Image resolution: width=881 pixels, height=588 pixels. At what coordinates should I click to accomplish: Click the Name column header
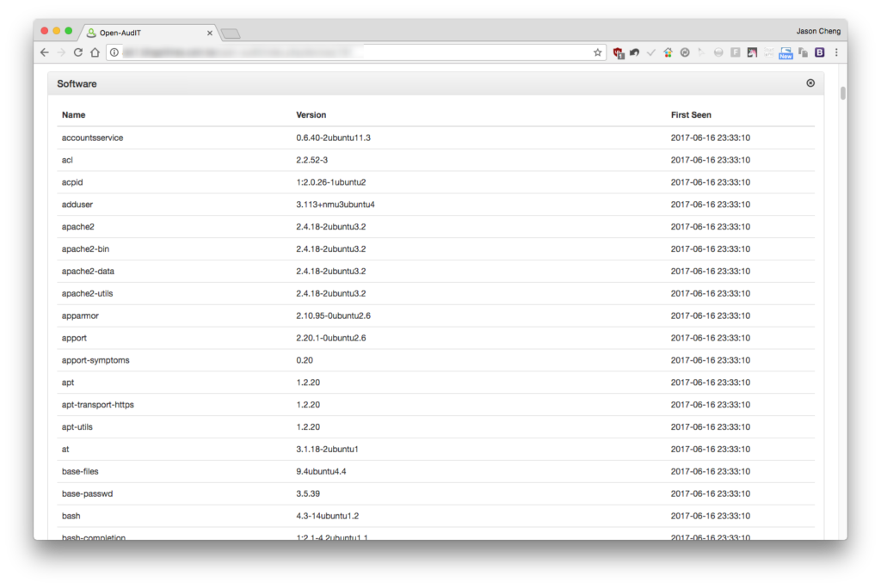[x=74, y=114]
